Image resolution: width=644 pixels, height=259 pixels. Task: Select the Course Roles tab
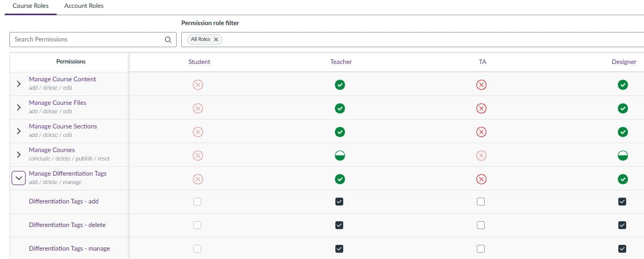coord(30,6)
